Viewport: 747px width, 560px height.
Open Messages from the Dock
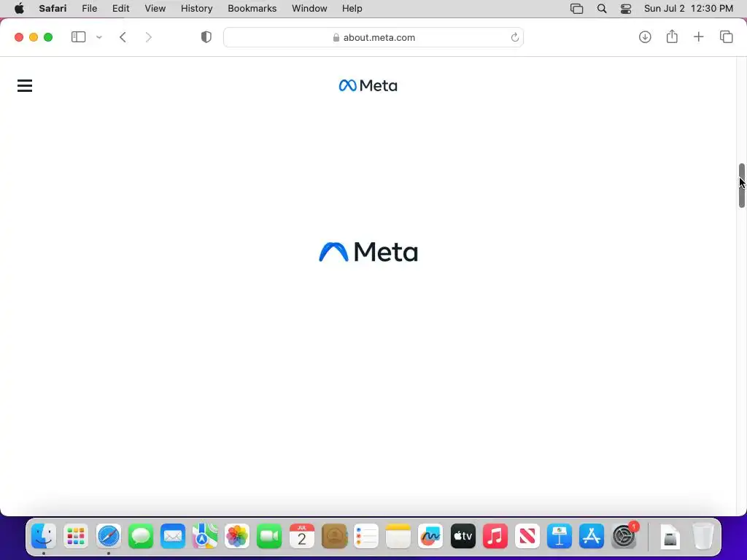141,537
